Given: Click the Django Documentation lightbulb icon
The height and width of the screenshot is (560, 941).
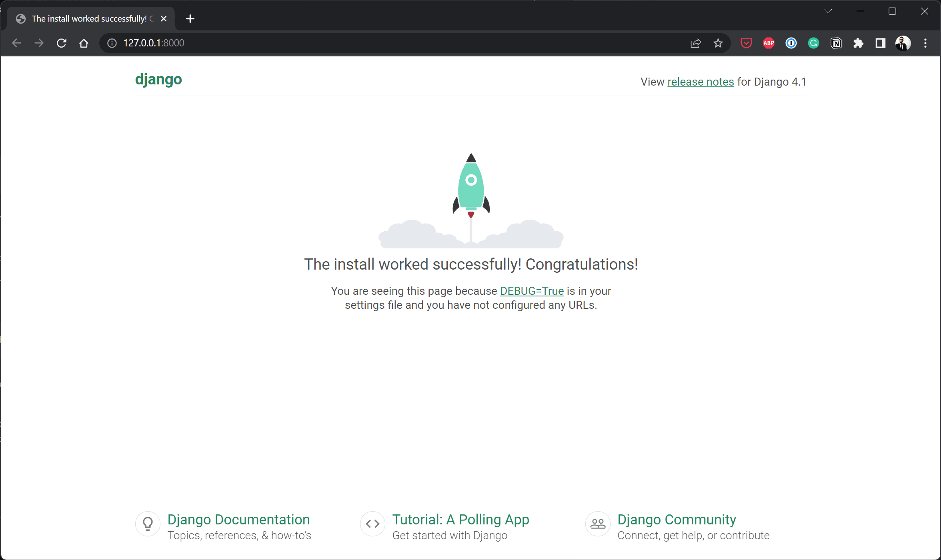Looking at the screenshot, I should (148, 524).
